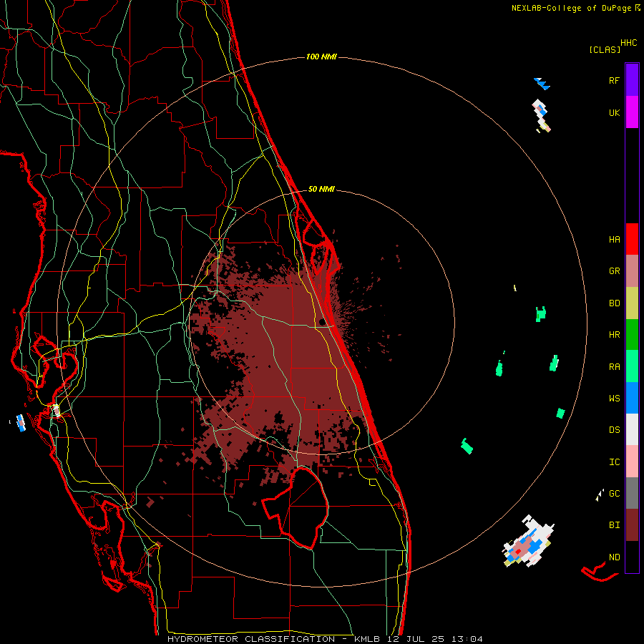Click the HR dark green legend swatch

632,335
